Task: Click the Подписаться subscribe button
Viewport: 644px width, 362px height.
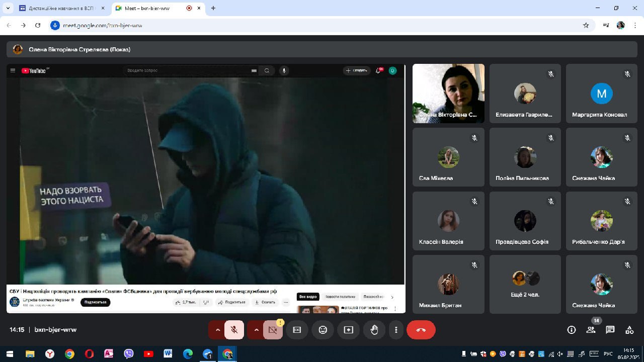Action: (95, 302)
